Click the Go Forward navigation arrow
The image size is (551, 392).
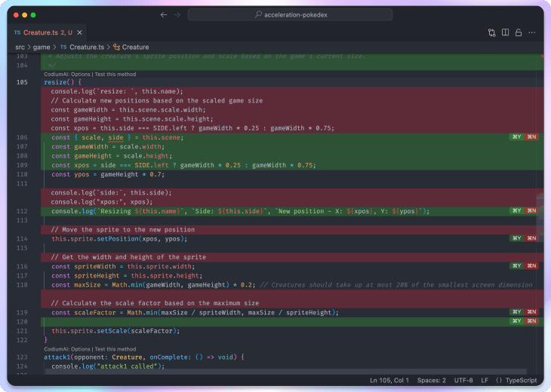tap(177, 14)
